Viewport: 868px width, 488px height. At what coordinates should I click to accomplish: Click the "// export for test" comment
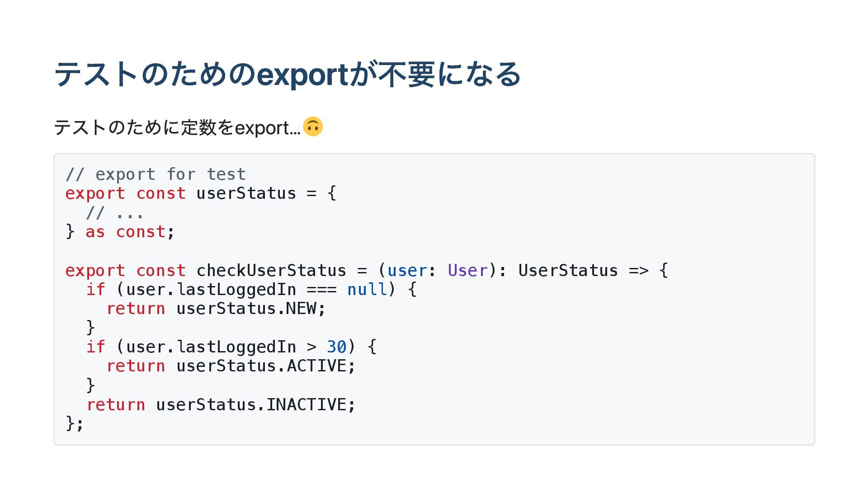[x=156, y=174]
